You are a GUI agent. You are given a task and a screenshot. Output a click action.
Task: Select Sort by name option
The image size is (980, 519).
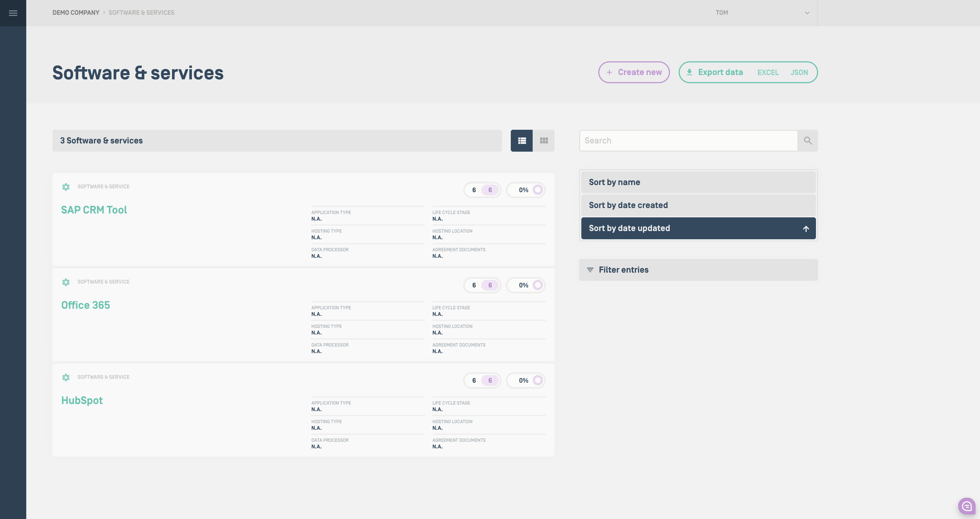698,182
